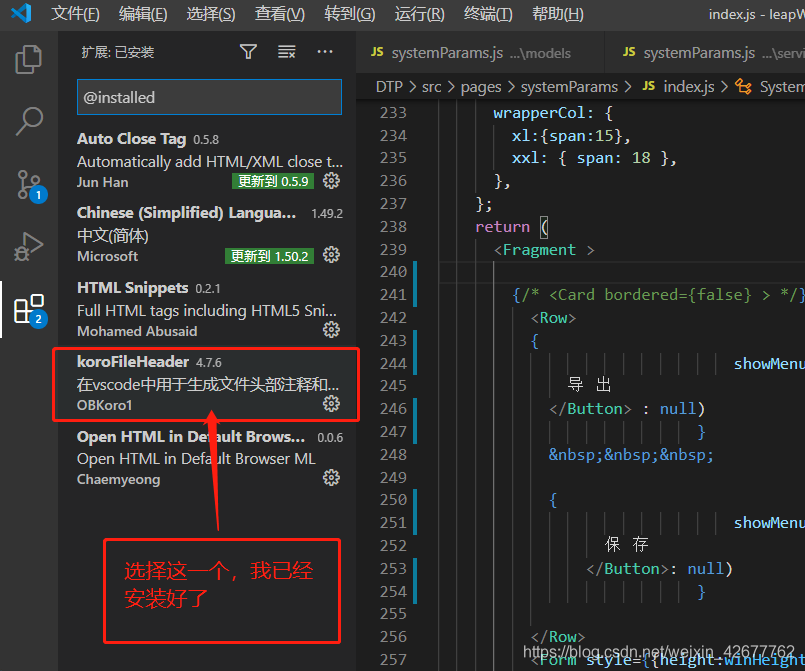Viewport: 805px width, 671px height.
Task: Select the Auto Close Tag extension
Action: 209,160
